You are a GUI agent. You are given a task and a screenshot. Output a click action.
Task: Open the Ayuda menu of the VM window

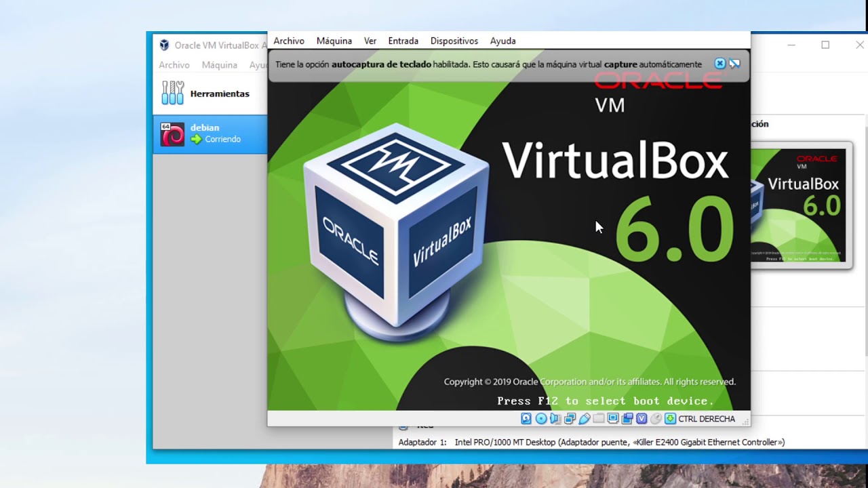tap(503, 41)
